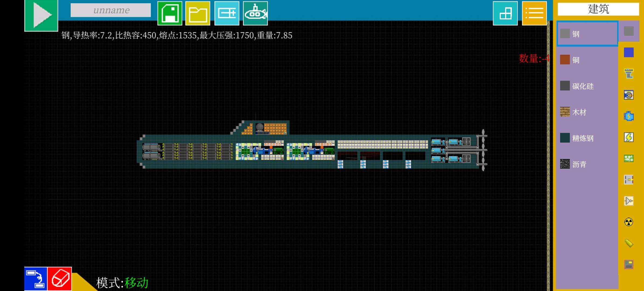The width and height of the screenshot is (644, 291).
Task: Open the blue engine category tab
Action: pyautogui.click(x=629, y=116)
